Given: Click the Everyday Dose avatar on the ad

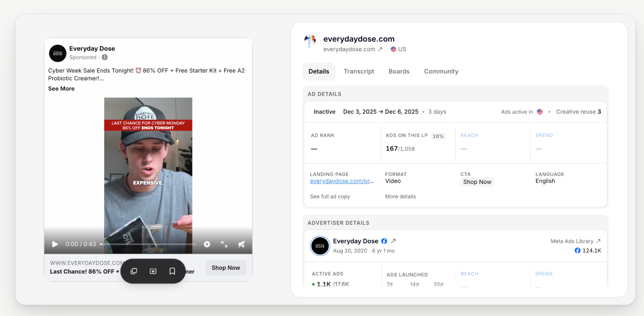Looking at the screenshot, I should (x=58, y=53).
